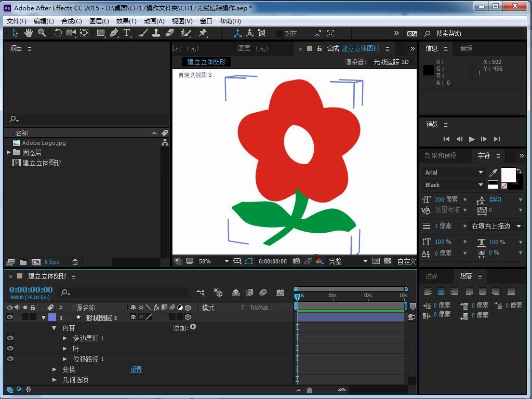532x399 pixels.
Task: Toggle mask and shape path visibility
Action: point(249,261)
